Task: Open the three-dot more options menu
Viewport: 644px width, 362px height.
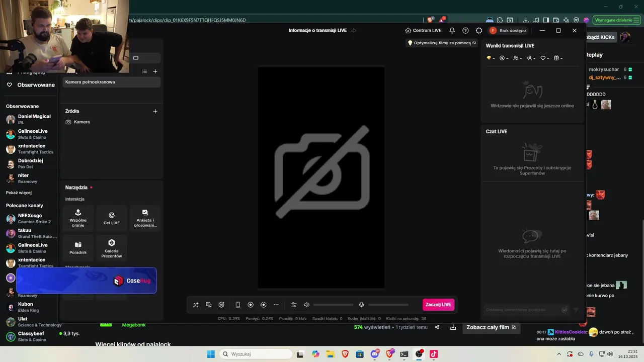Action: click(x=276, y=305)
